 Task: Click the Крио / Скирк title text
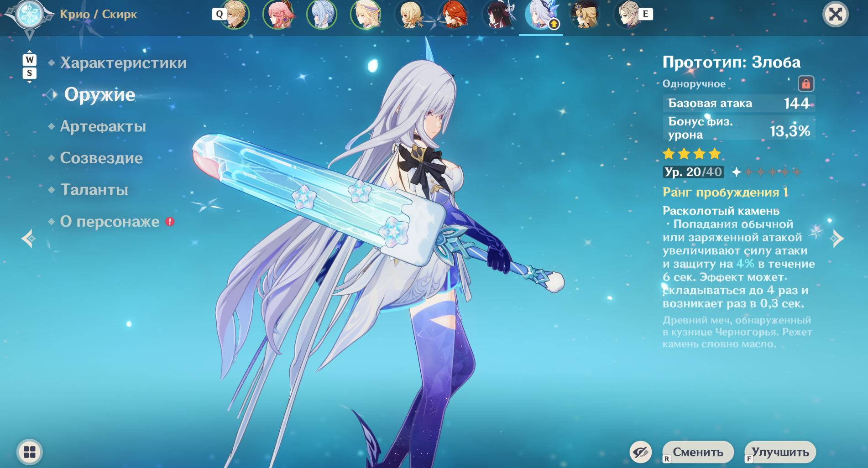pyautogui.click(x=98, y=14)
